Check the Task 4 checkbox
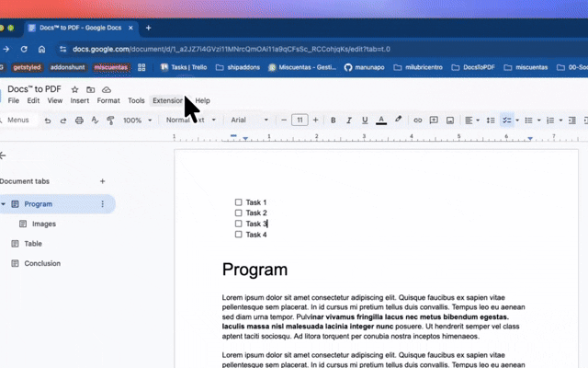This screenshot has height=368, width=588. pyautogui.click(x=238, y=235)
